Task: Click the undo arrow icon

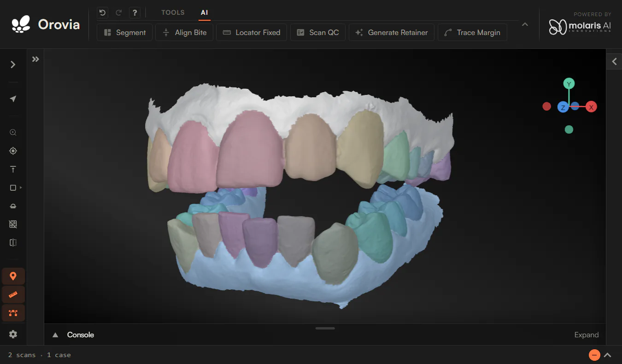Action: point(103,12)
